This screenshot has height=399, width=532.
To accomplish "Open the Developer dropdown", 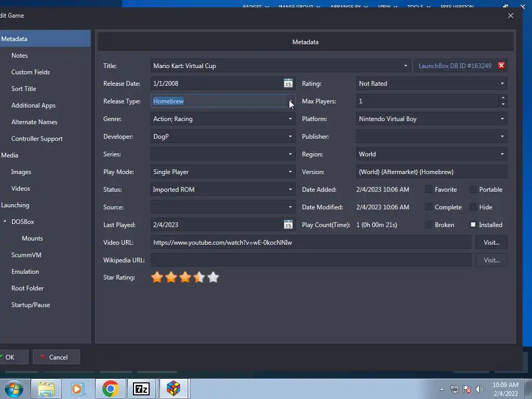I will (x=290, y=137).
